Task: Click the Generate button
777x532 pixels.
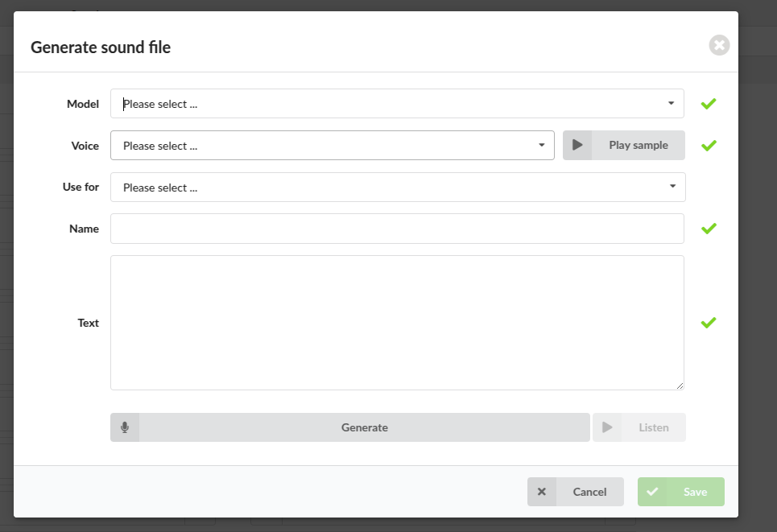Action: 349,427
